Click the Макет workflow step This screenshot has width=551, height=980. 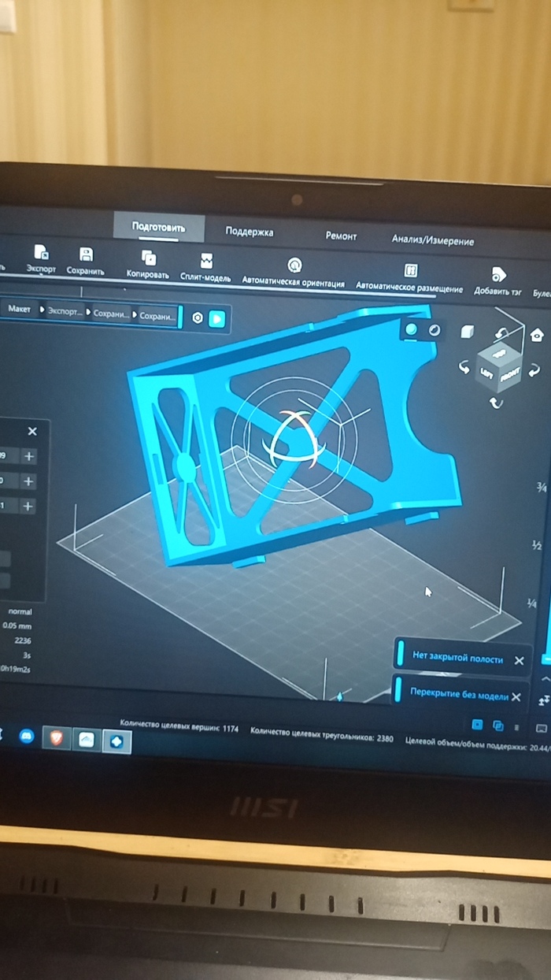pos(20,310)
